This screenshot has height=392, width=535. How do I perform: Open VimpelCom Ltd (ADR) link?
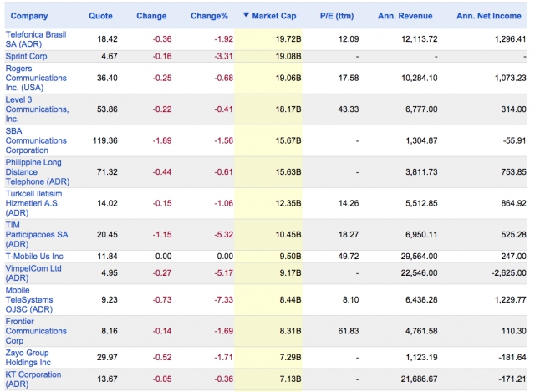coord(33,273)
